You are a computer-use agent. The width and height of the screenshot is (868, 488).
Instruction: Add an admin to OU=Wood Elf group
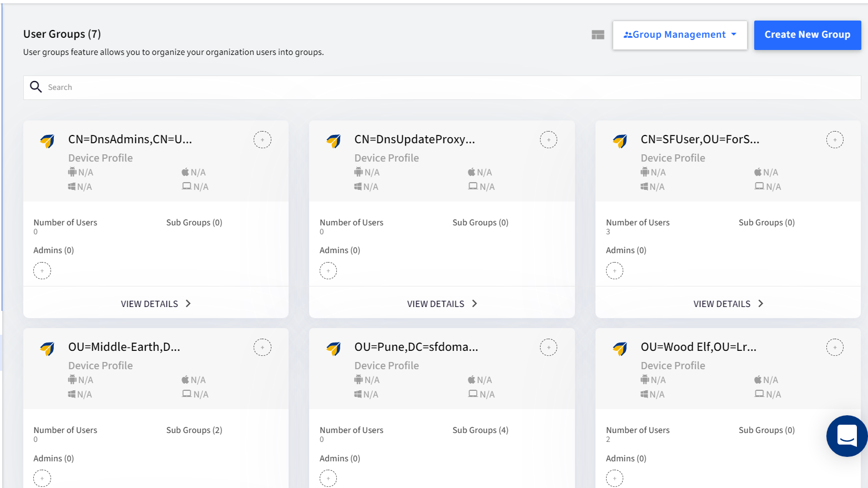(614, 479)
